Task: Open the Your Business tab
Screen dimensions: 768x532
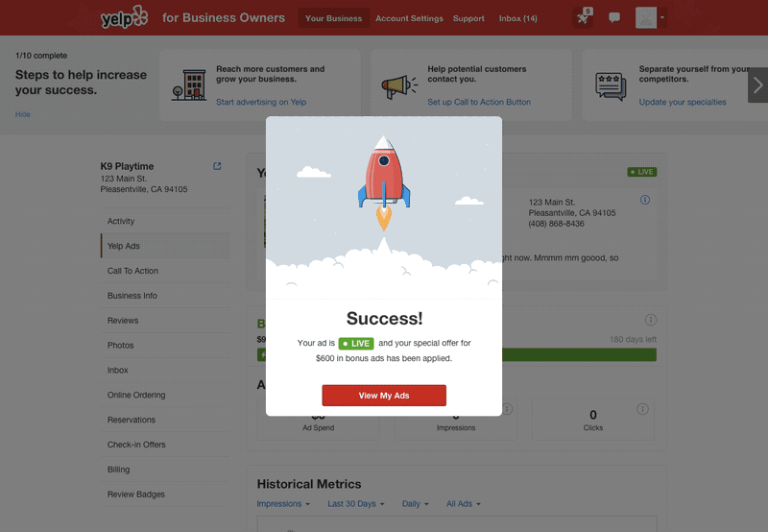Action: pyautogui.click(x=333, y=18)
